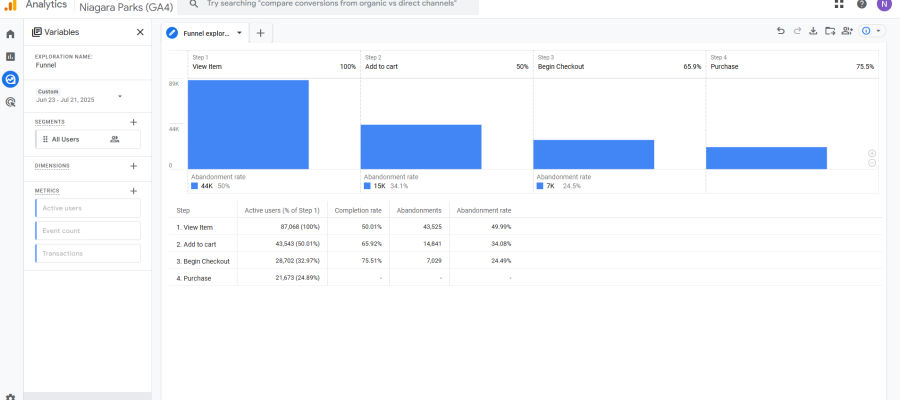Screen dimensions: 900x400
Task: Select the Transactions metric
Action: [88, 254]
